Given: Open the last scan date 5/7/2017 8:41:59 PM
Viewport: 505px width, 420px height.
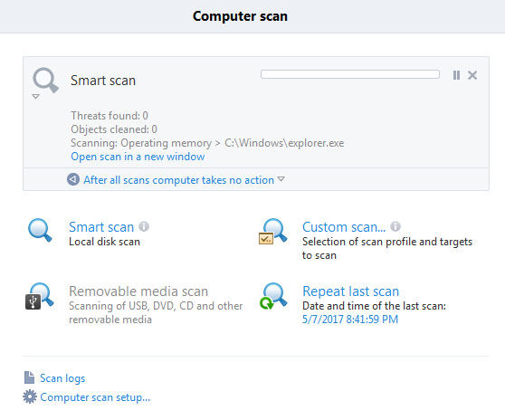Looking at the screenshot, I should (350, 320).
